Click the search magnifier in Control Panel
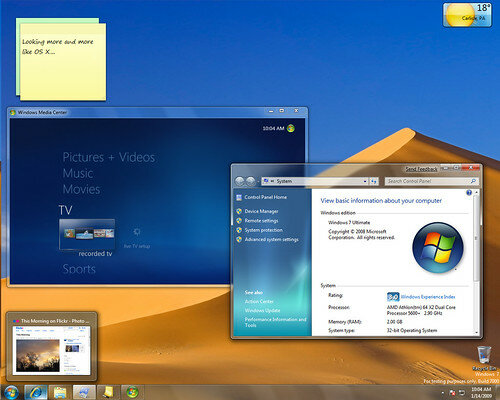This screenshot has height=400, width=500. click(x=473, y=181)
